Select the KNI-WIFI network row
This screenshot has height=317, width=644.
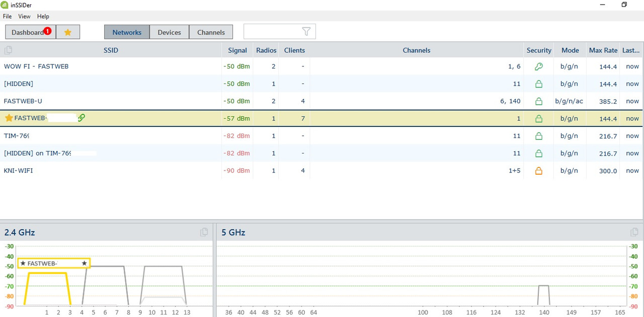point(321,171)
